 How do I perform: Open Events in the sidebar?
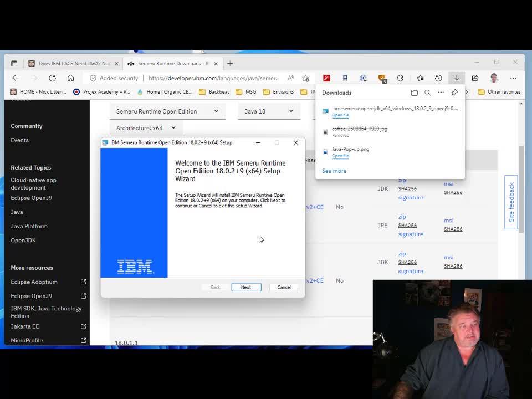pos(20,140)
